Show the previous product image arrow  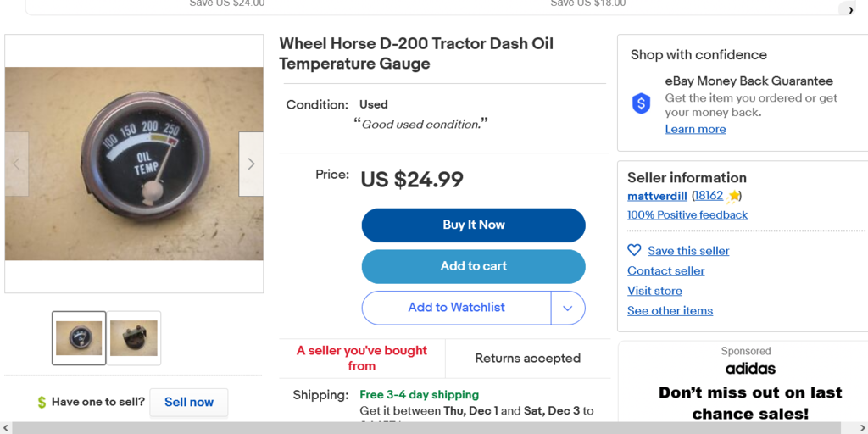pos(16,164)
